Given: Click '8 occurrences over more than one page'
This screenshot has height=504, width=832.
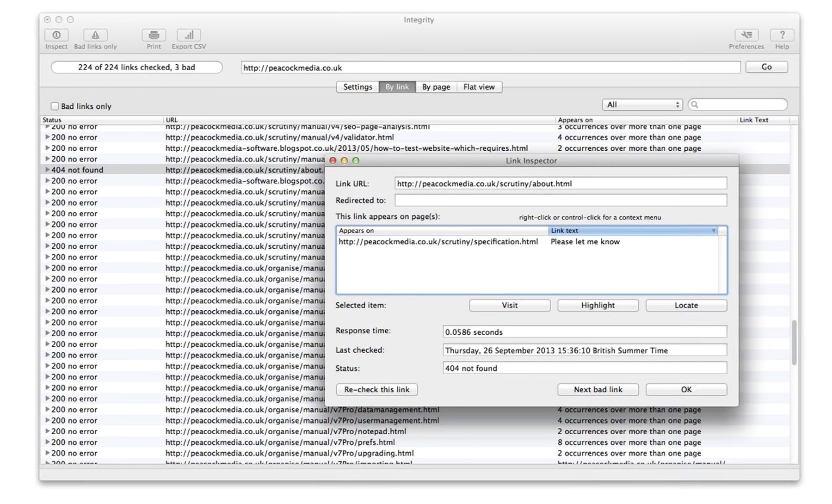Looking at the screenshot, I should [629, 443].
